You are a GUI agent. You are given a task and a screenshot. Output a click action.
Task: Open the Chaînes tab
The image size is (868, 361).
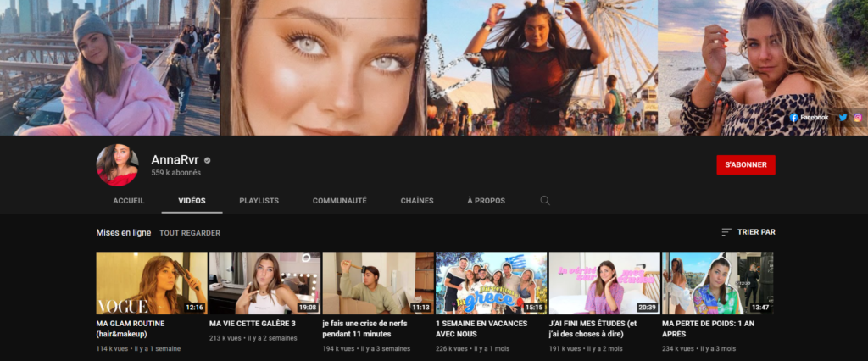coord(417,201)
